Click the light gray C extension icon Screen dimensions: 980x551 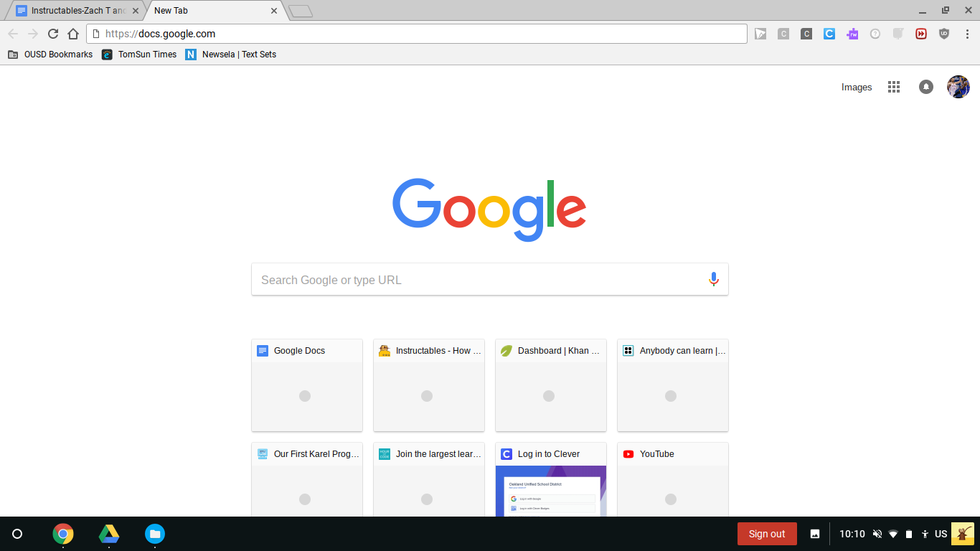pyautogui.click(x=783, y=34)
